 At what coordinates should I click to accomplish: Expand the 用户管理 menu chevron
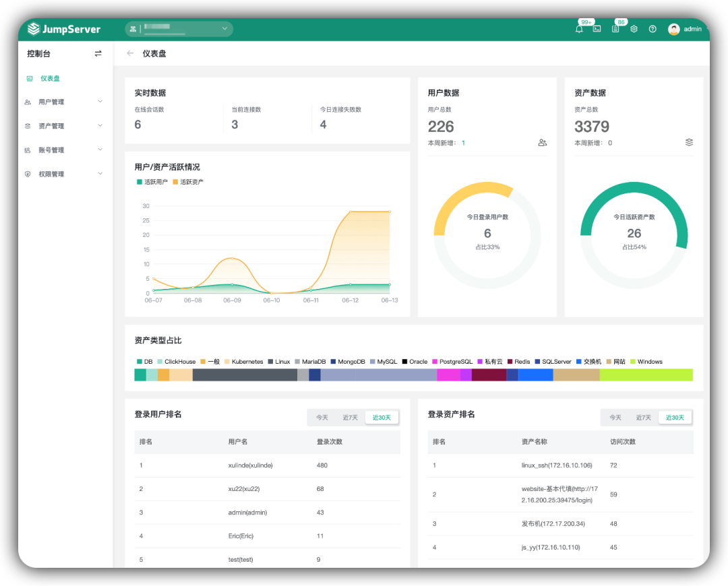100,102
